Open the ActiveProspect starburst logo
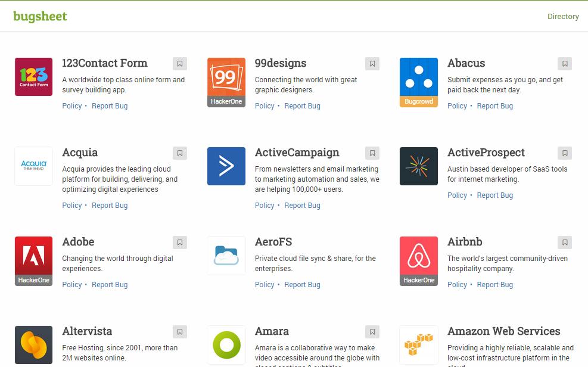 pos(419,166)
